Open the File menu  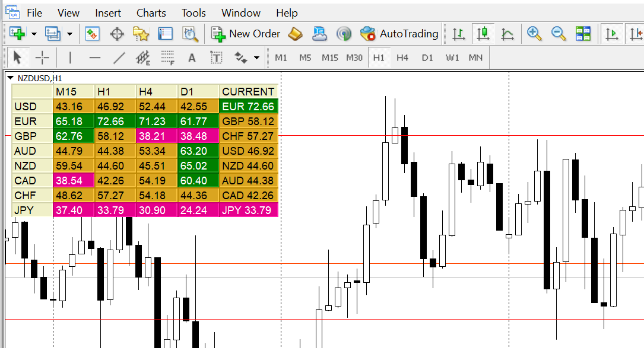click(x=34, y=13)
